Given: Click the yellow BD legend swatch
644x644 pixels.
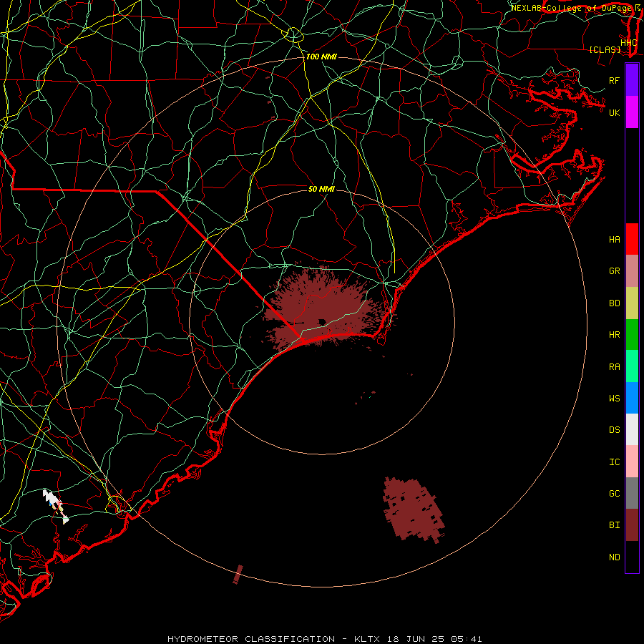Looking at the screenshot, I should 632,303.
